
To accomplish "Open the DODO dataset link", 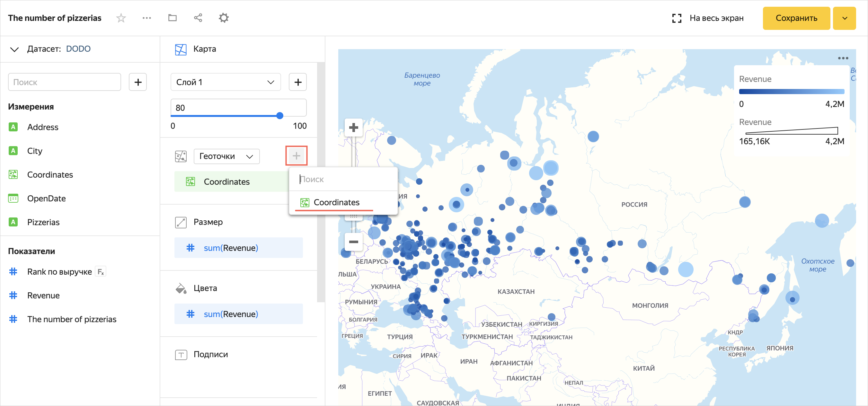I will pos(78,49).
